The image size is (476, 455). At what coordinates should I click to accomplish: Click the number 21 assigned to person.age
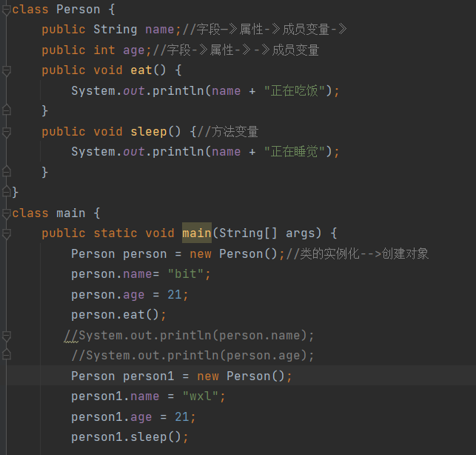[175, 294]
